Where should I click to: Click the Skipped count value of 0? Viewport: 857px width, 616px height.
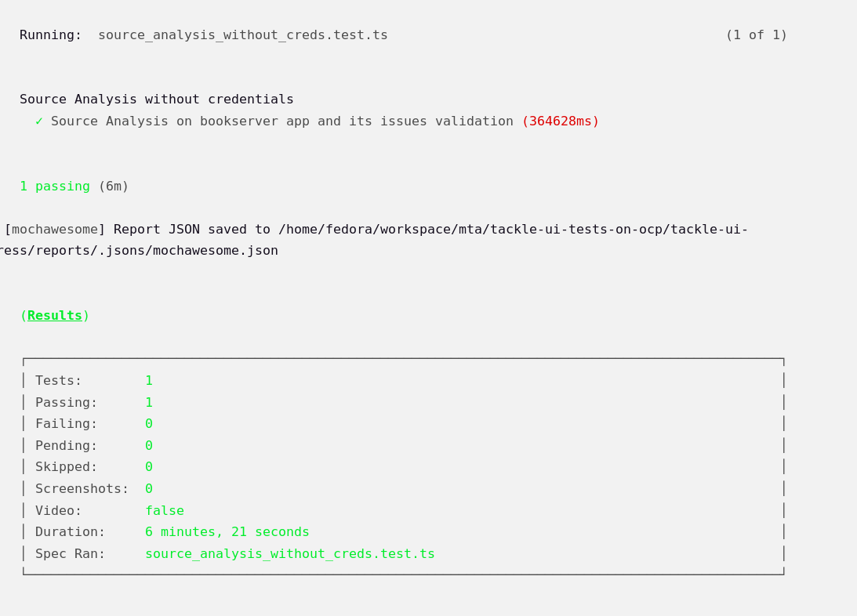149,467
